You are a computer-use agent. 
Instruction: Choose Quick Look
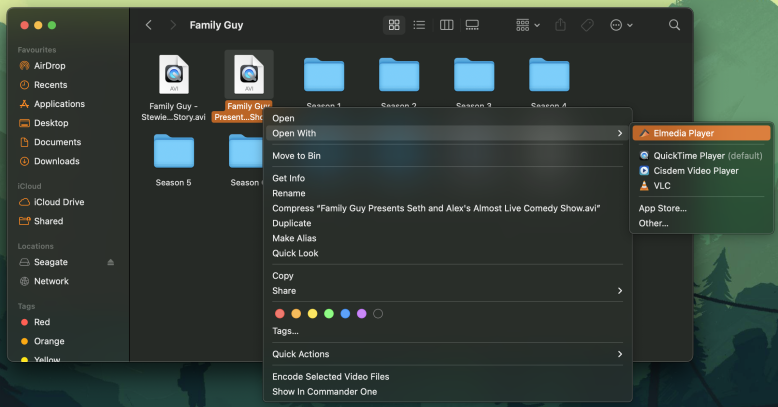tap(448, 253)
